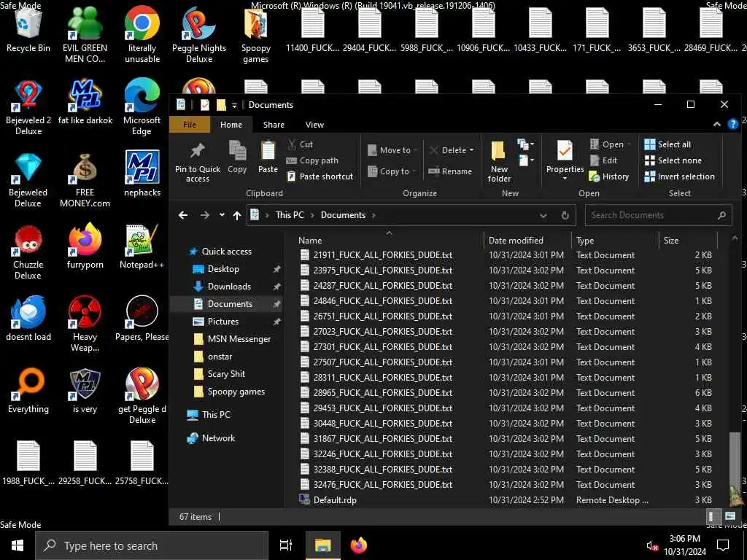Open the Easy access dropdown
This screenshot has height=560, width=747.
[525, 160]
